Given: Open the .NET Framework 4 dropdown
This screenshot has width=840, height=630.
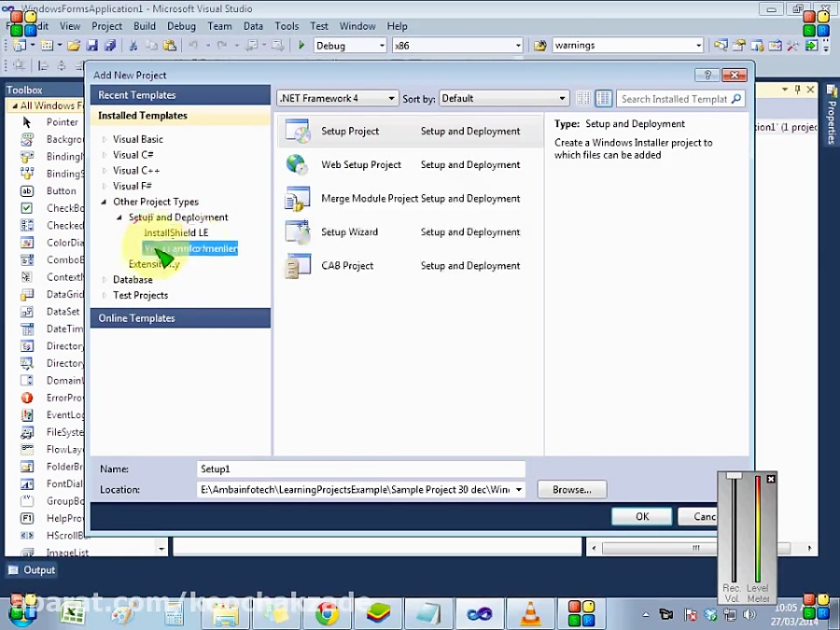Looking at the screenshot, I should 390,98.
